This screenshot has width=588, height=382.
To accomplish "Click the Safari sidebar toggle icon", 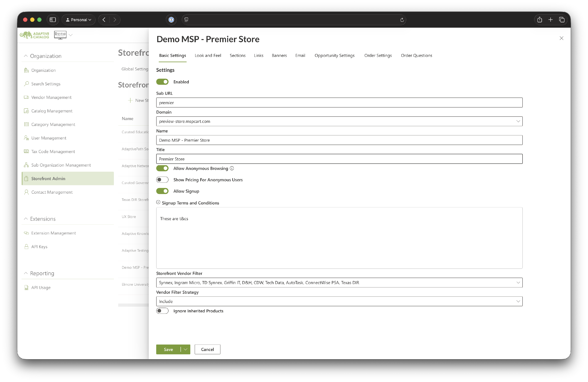I will (x=53, y=20).
